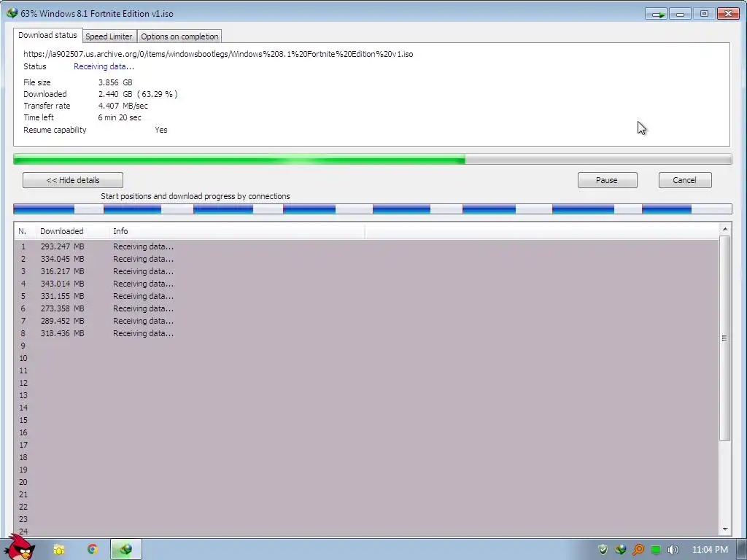Maximize the download status window
Screen dimensions: 747x560
tap(704, 14)
